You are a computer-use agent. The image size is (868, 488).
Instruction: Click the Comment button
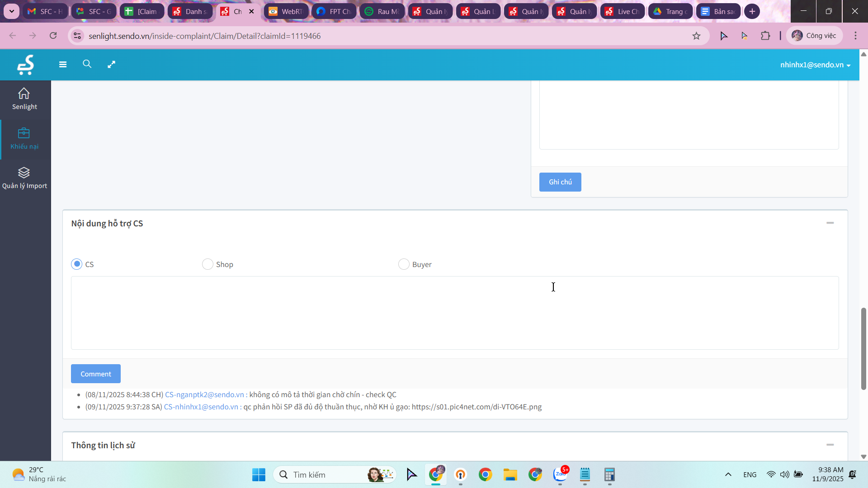[96, 374]
